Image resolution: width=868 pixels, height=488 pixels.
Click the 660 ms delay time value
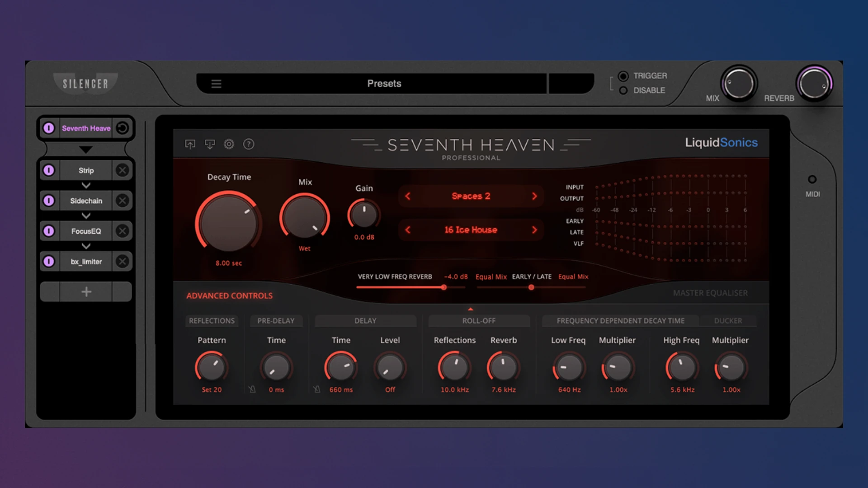pyautogui.click(x=341, y=389)
